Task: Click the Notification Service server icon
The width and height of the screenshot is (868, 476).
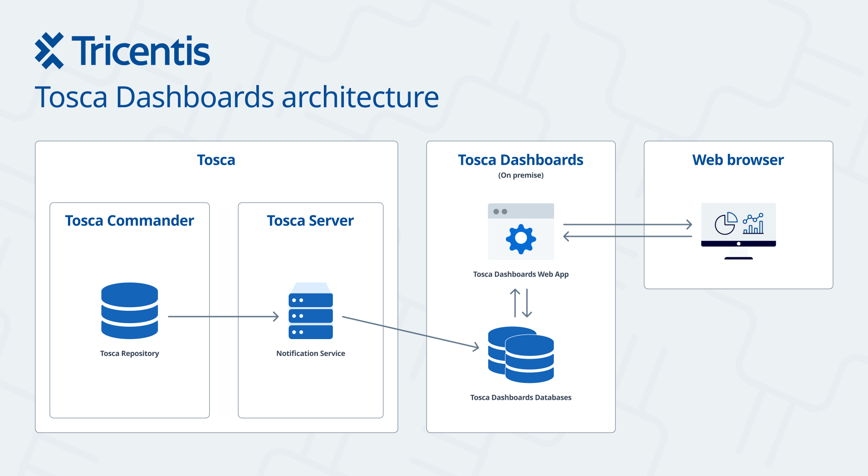Action: (311, 310)
